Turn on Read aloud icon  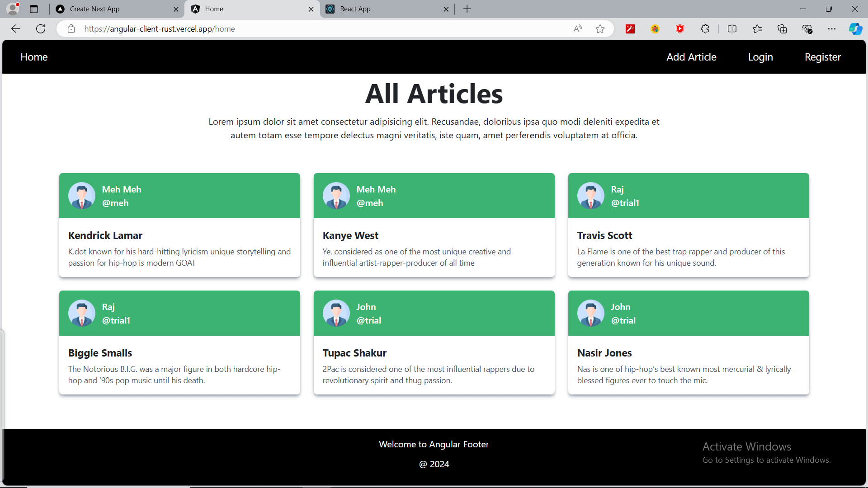pyautogui.click(x=578, y=29)
